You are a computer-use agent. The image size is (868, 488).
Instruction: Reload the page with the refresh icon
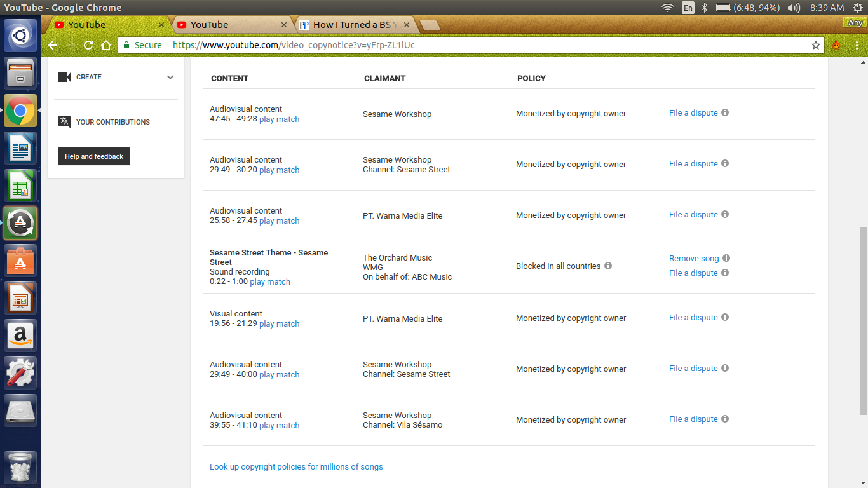coord(88,45)
